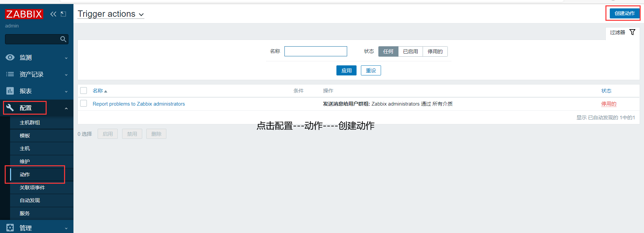Click the Inventory list icon
Image resolution: width=644 pixels, height=233 pixels.
point(10,74)
